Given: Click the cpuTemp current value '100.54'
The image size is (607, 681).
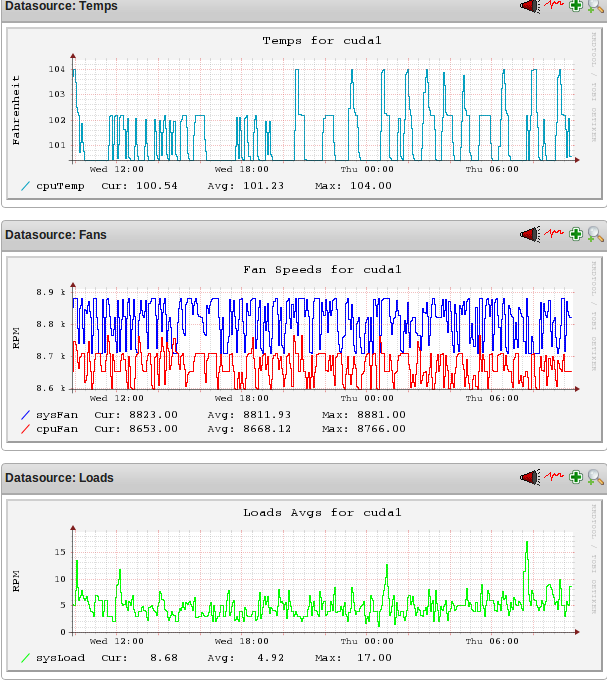Looking at the screenshot, I should tap(157, 186).
